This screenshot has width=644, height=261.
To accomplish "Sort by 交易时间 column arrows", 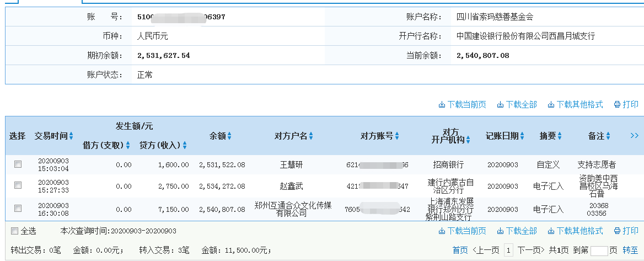I will click(72, 136).
